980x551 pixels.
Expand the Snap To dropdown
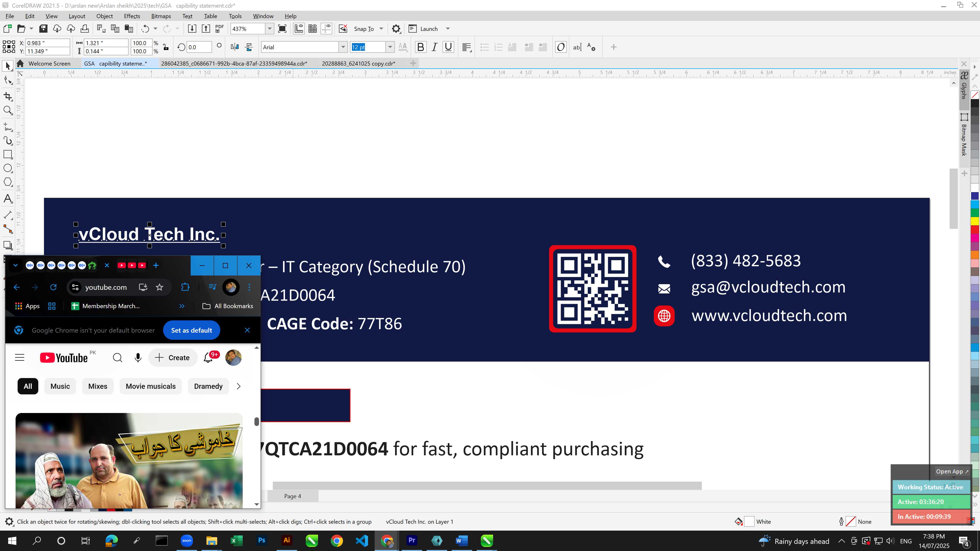(x=381, y=29)
